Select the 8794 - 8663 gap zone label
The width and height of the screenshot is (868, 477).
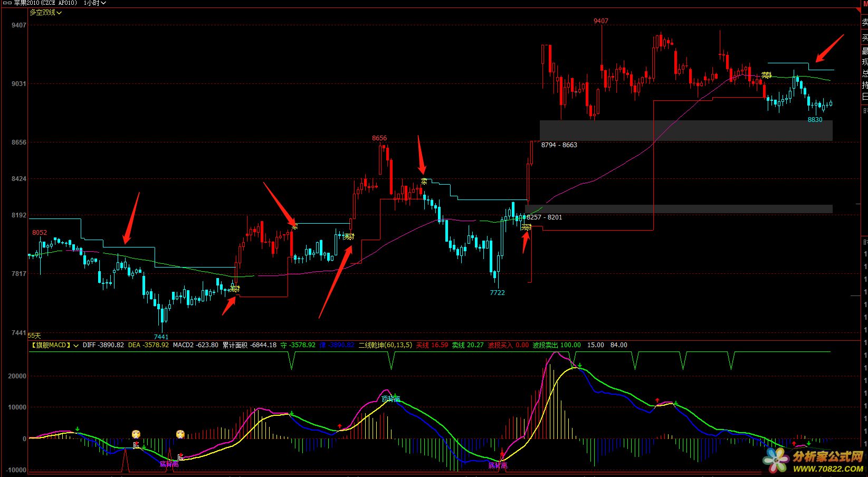[x=559, y=145]
